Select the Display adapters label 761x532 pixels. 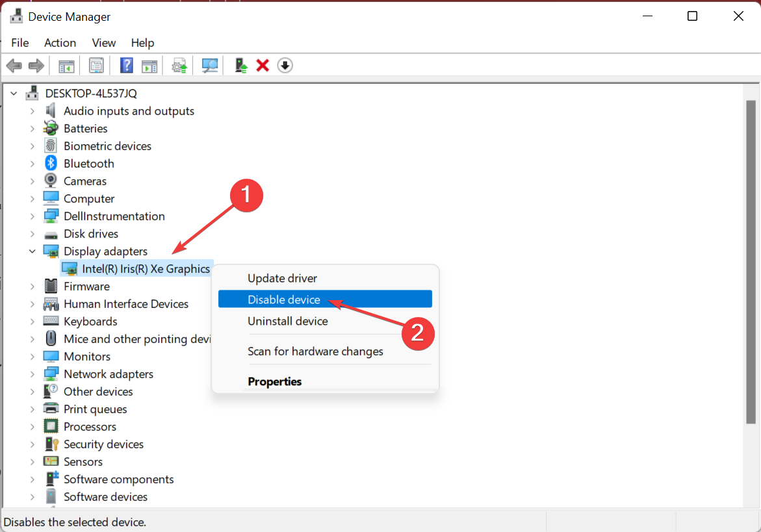105,251
